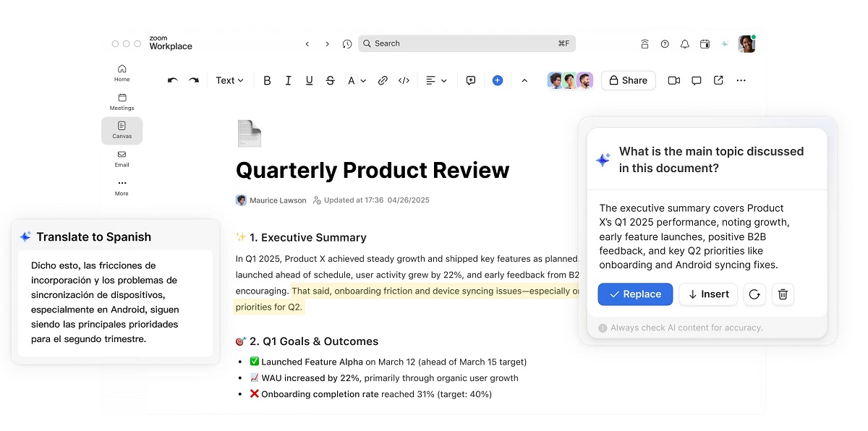Insert code block with the code icon

click(x=404, y=80)
